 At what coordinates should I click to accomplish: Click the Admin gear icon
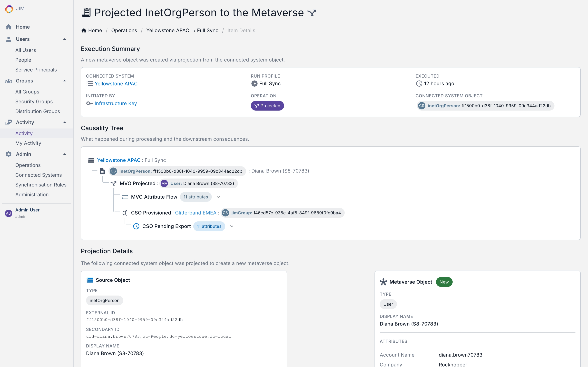coord(9,154)
